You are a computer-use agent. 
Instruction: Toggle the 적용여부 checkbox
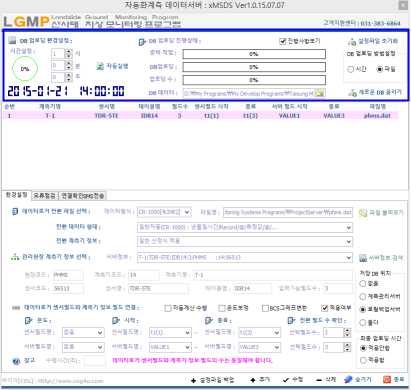(x=324, y=308)
